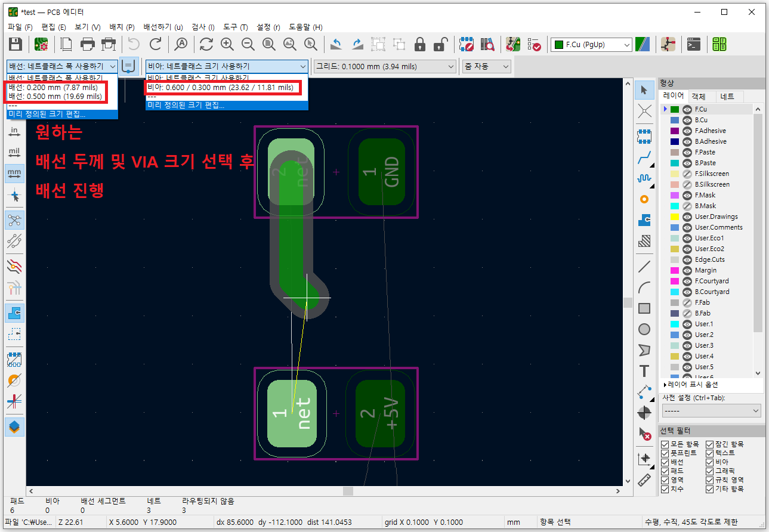Open Board Setup icon
The image size is (769, 532).
coord(41,44)
